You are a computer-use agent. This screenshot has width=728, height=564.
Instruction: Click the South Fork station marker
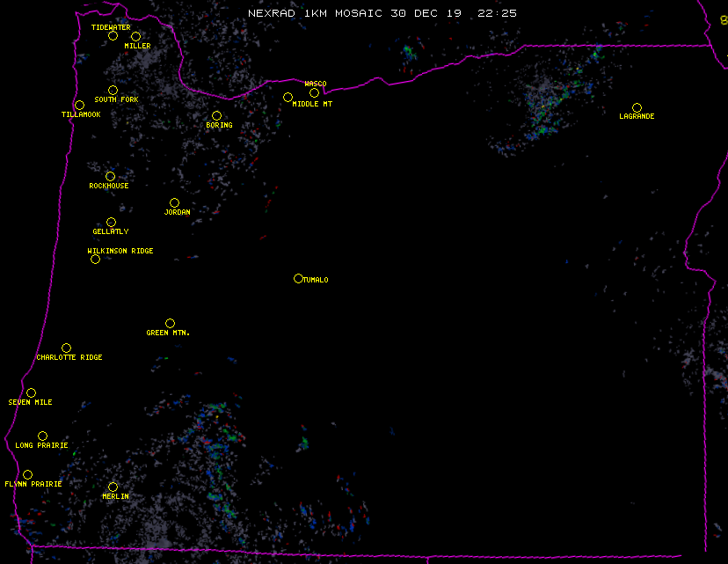pyautogui.click(x=113, y=90)
